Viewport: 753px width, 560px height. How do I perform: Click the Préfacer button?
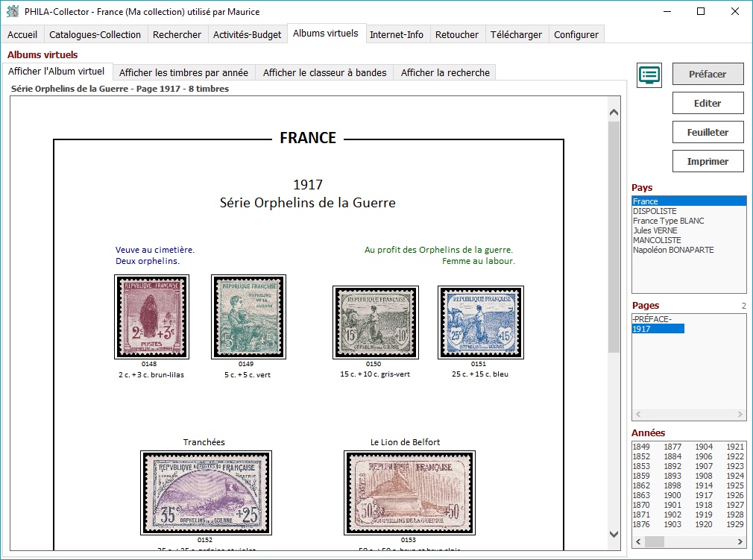pos(708,74)
